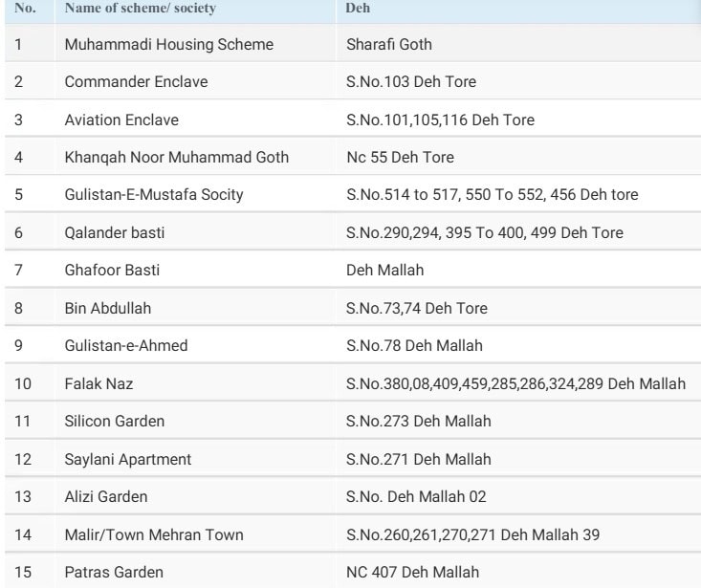Click Saylani Apartment in the table
The width and height of the screenshot is (701, 588).
pos(128,460)
